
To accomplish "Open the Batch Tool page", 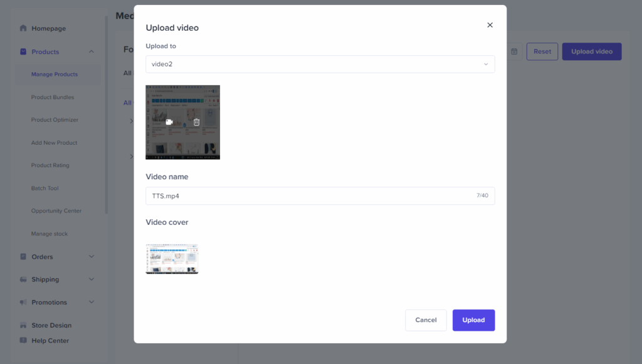I will [x=47, y=188].
